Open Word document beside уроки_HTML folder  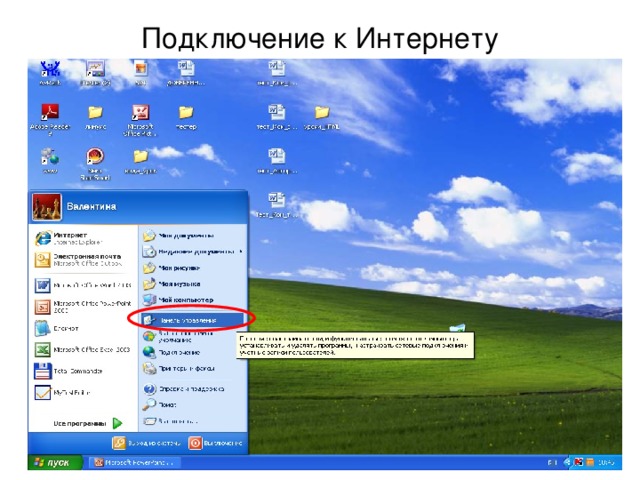277,118
